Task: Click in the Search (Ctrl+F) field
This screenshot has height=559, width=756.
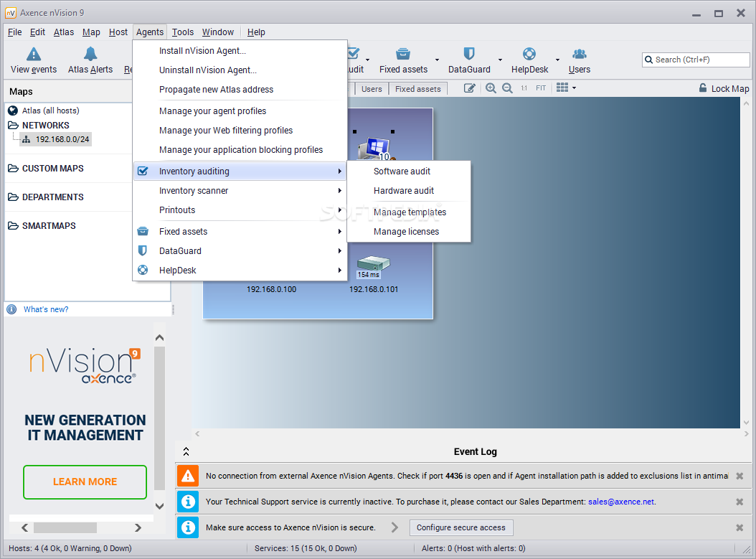Action: 696,60
